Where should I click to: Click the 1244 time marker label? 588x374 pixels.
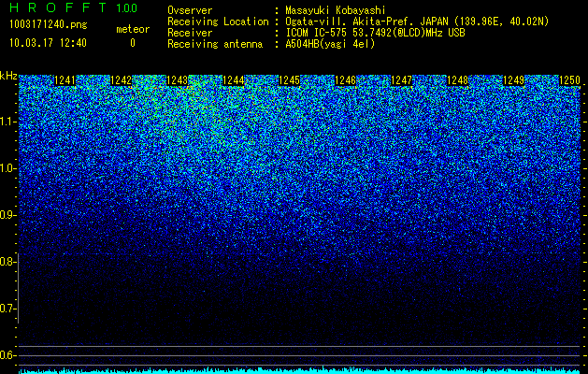[234, 80]
